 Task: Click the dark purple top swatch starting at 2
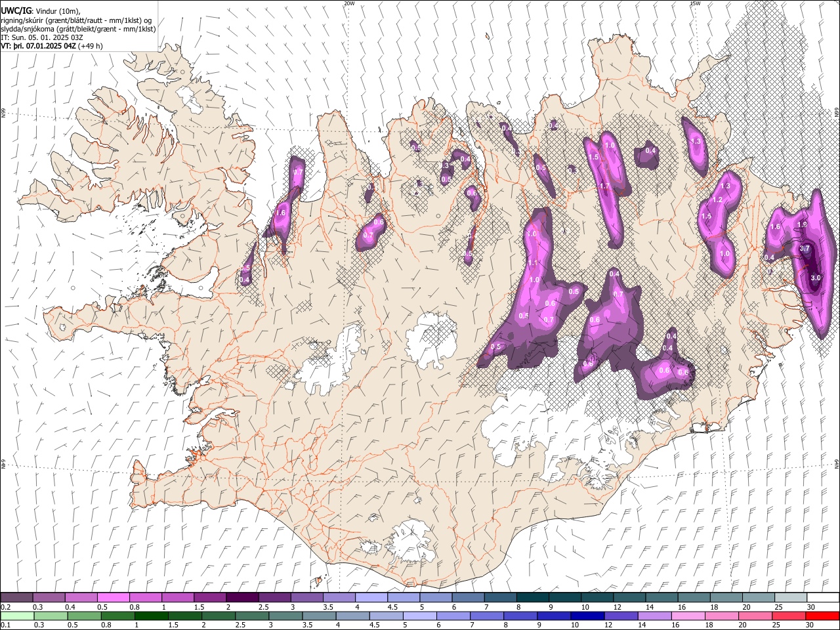coord(241,598)
